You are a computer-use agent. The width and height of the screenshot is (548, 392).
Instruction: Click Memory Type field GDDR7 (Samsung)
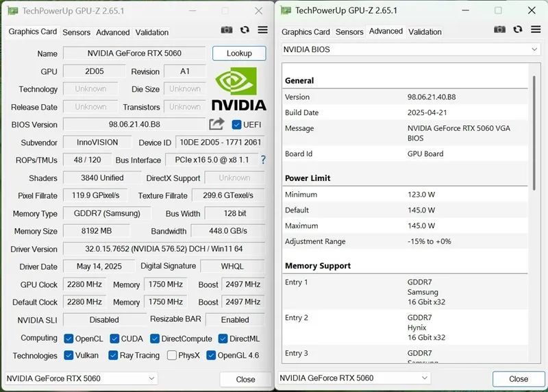[x=107, y=213]
